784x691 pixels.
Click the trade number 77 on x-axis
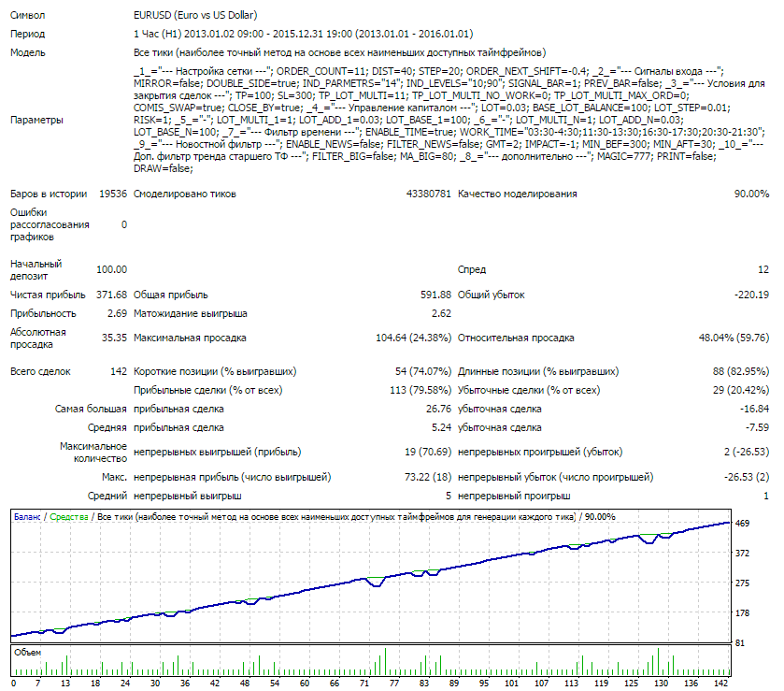[x=394, y=683]
